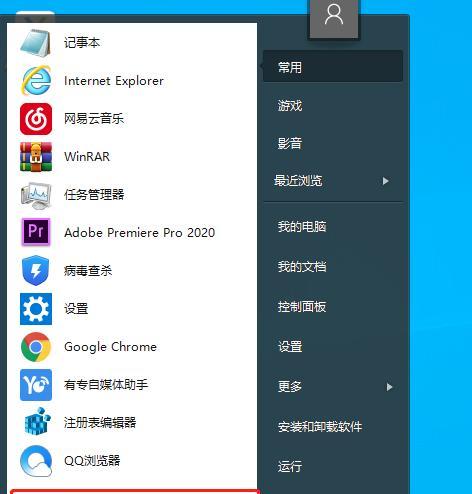Viewport: 472px width, 494px height.
Task: Click 安装和卸载软件 entry
Action: coord(320,426)
